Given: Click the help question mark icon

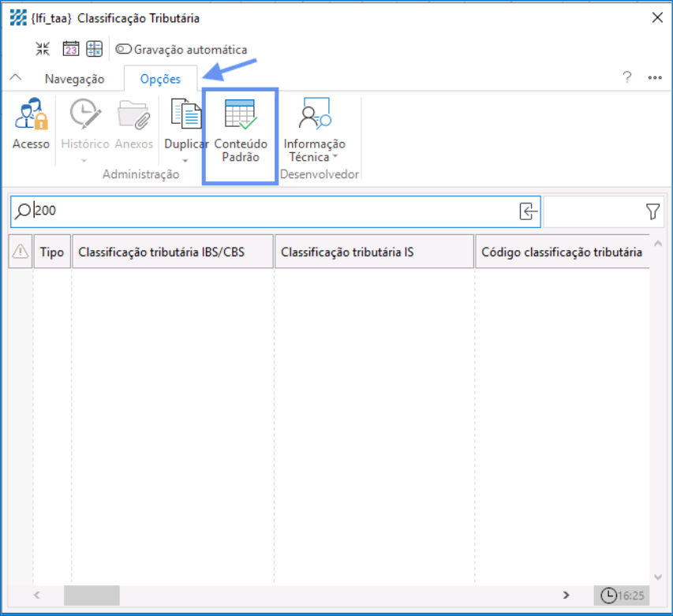Looking at the screenshot, I should point(627,77).
